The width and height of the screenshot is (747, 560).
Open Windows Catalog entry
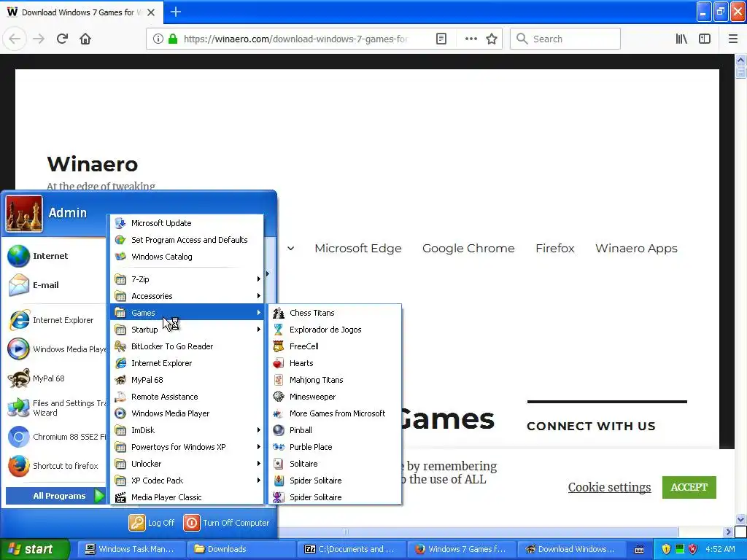pyautogui.click(x=187, y=257)
